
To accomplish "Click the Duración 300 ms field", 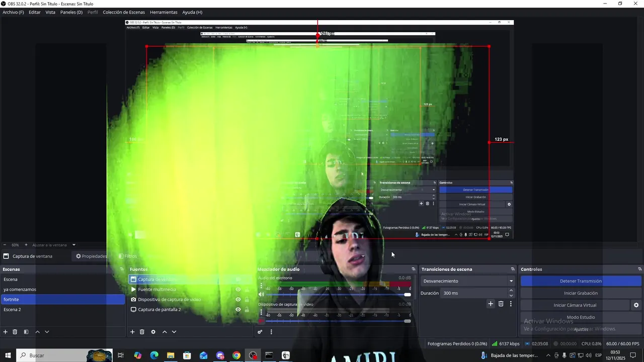I will coord(474,293).
